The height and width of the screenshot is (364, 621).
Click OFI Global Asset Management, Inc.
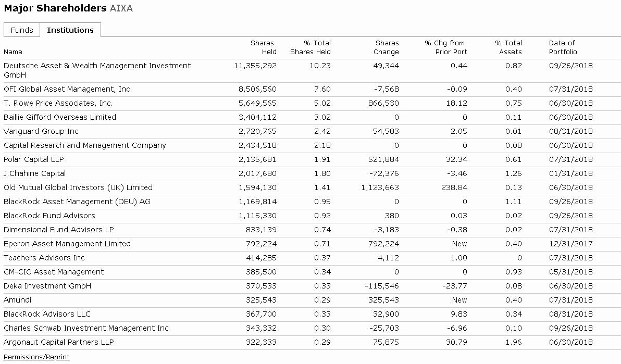coord(68,89)
